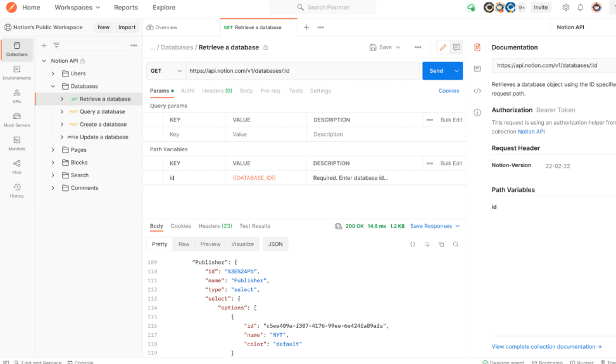
Task: Expand the Blocks folder
Action: (53, 162)
